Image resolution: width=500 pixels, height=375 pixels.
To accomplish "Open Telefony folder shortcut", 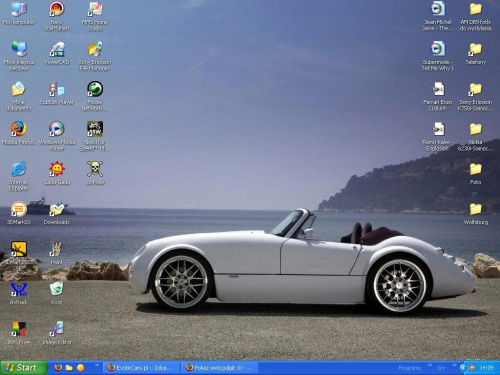I will 476,49.
